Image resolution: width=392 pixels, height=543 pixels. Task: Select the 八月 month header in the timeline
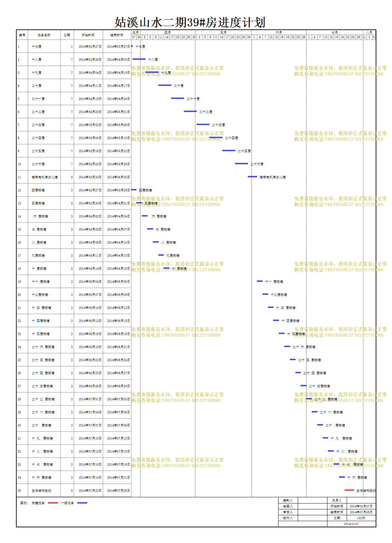tap(369, 32)
